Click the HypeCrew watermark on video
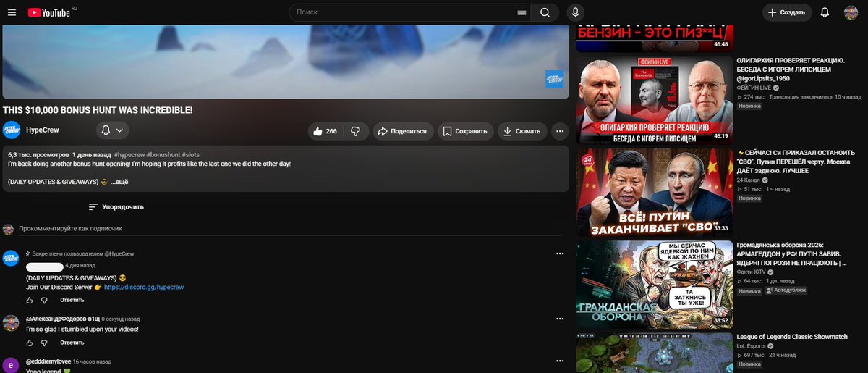The image size is (868, 373). [554, 79]
